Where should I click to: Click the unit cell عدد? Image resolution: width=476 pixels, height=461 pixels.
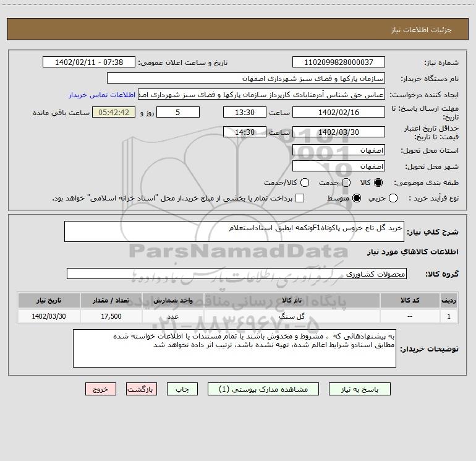click(x=172, y=316)
